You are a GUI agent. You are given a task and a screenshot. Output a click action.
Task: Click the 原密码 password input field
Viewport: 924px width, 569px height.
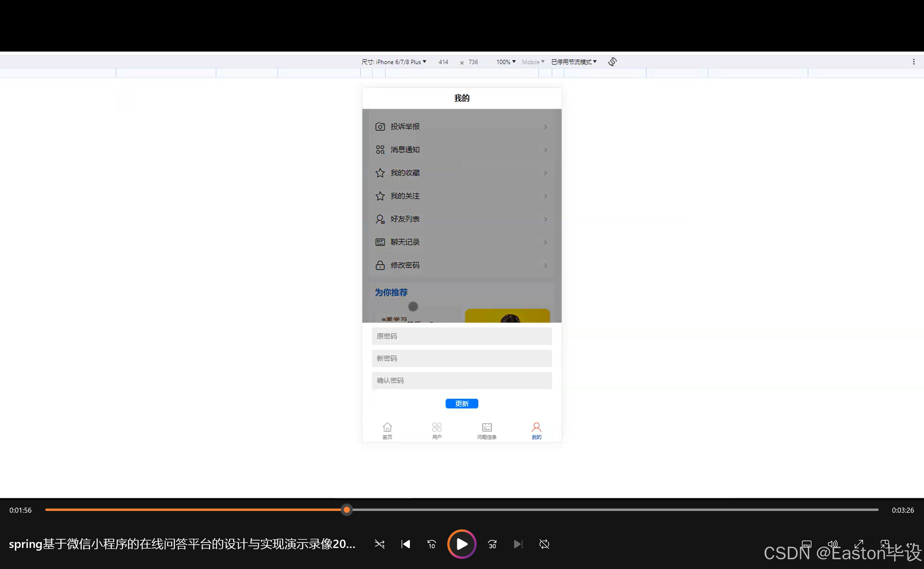pos(461,336)
